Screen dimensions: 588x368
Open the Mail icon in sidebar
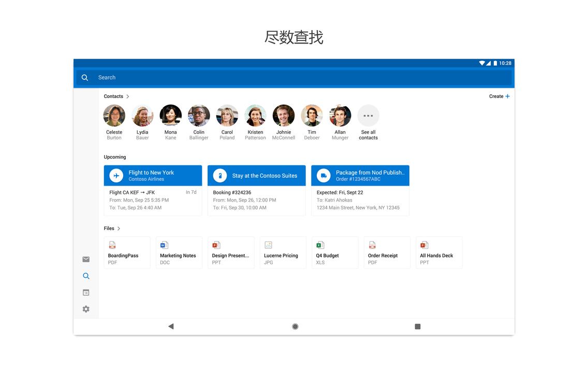point(85,259)
